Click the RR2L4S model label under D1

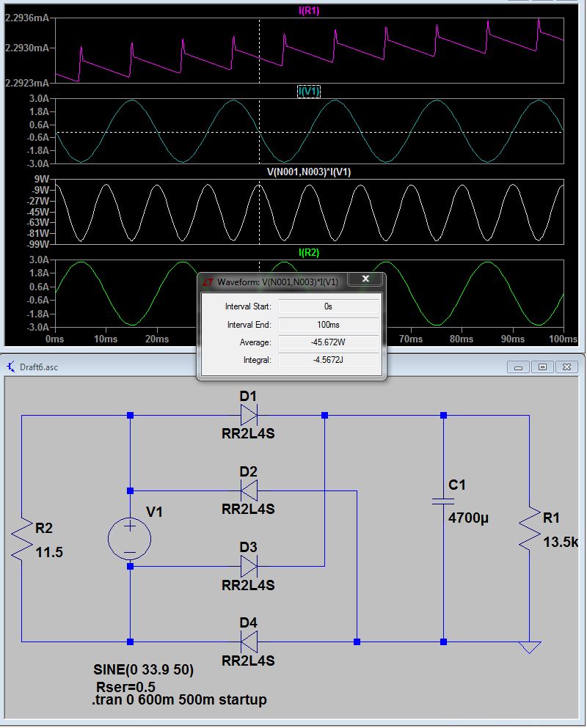point(248,433)
